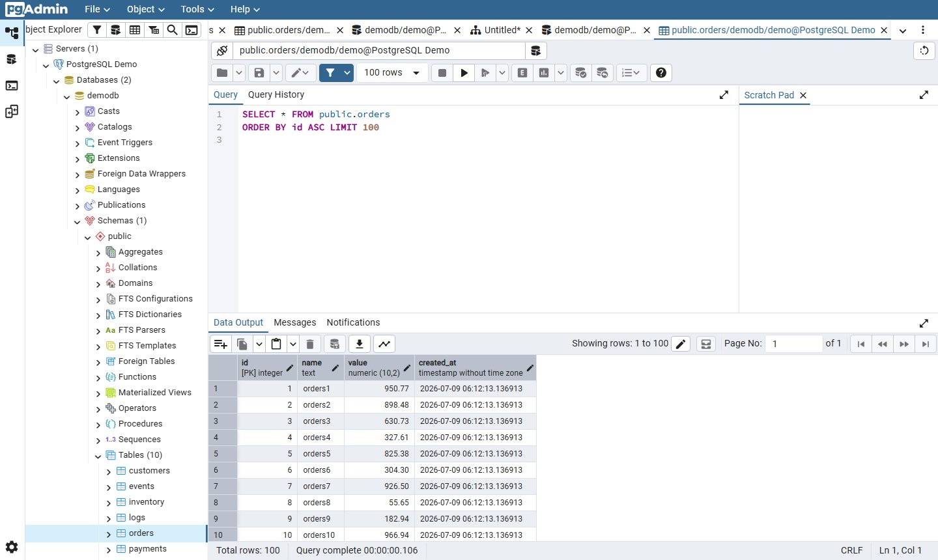Click the Explain query E icon
The image size is (938, 560).
click(522, 73)
